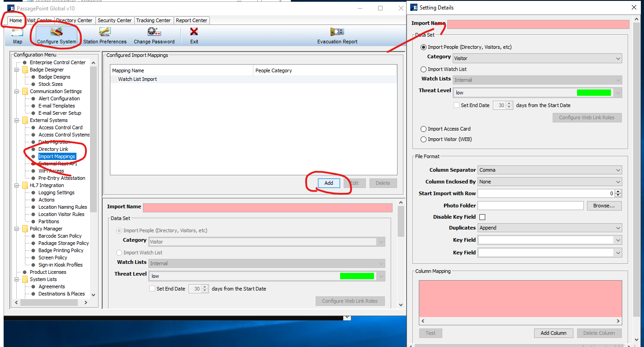Click the green Threat Level swatch in Setting Details

coord(594,93)
